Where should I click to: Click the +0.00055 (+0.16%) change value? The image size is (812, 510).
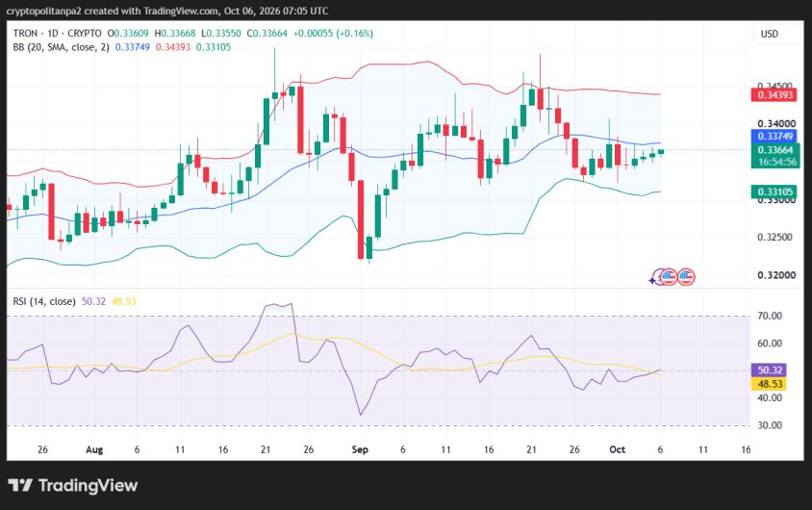pyautogui.click(x=333, y=33)
